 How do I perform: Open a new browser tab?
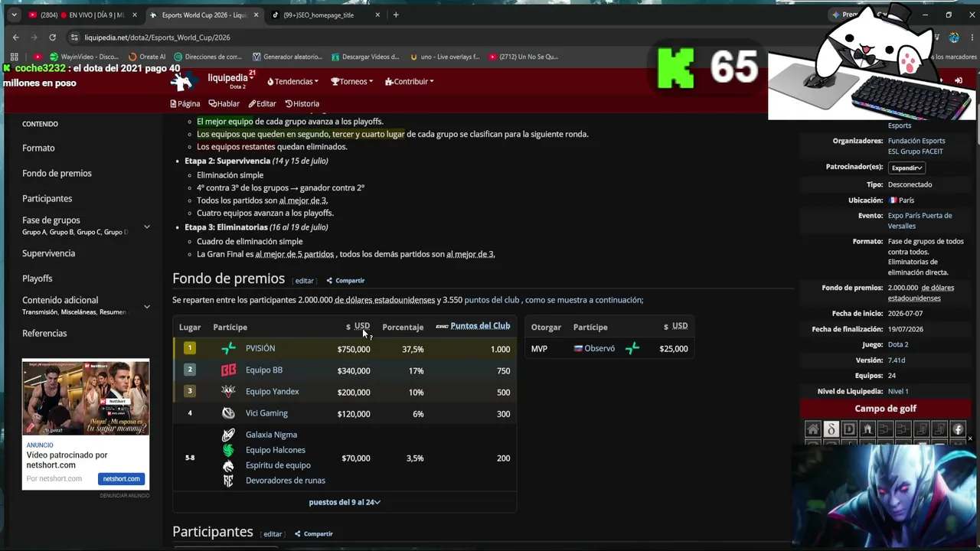[x=396, y=15]
